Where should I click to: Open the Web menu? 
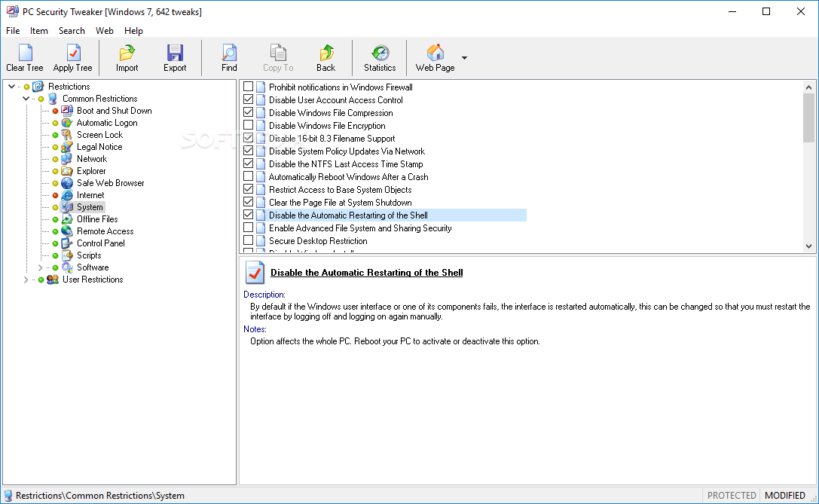pos(105,31)
